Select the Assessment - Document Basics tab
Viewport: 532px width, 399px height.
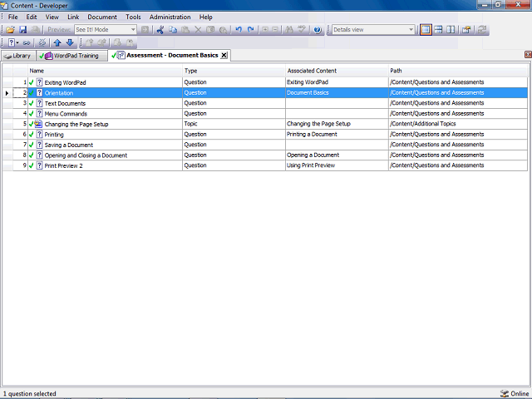169,56
